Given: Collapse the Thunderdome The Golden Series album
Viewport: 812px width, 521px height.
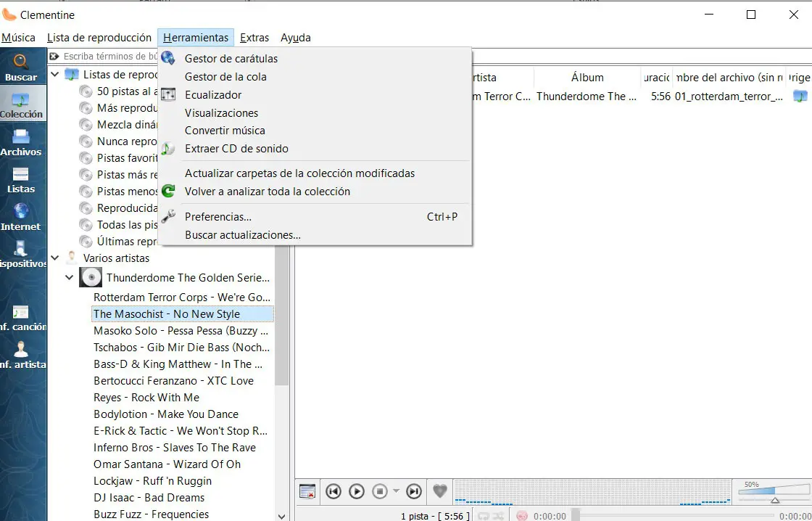Looking at the screenshot, I should point(69,277).
